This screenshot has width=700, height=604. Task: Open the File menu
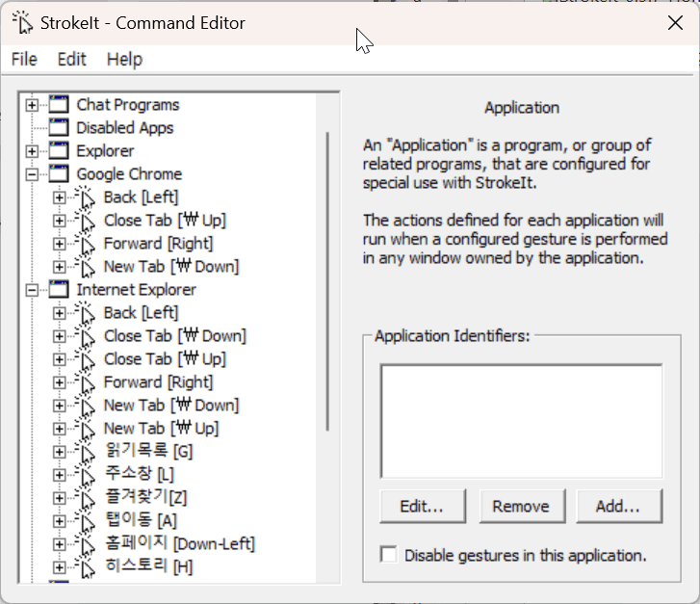[24, 60]
